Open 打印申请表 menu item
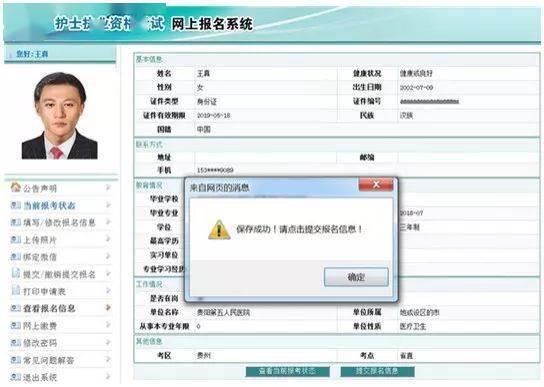Viewport: 544px width, 387px height. [44, 292]
